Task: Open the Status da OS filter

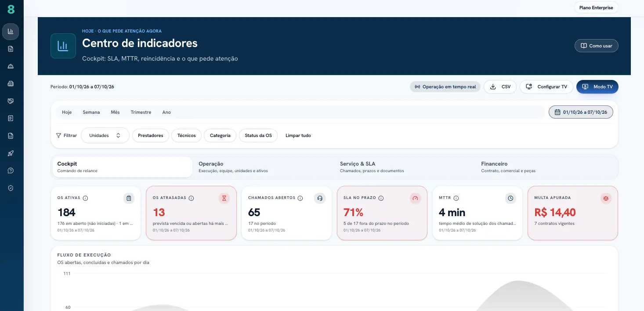Action: [x=258, y=135]
